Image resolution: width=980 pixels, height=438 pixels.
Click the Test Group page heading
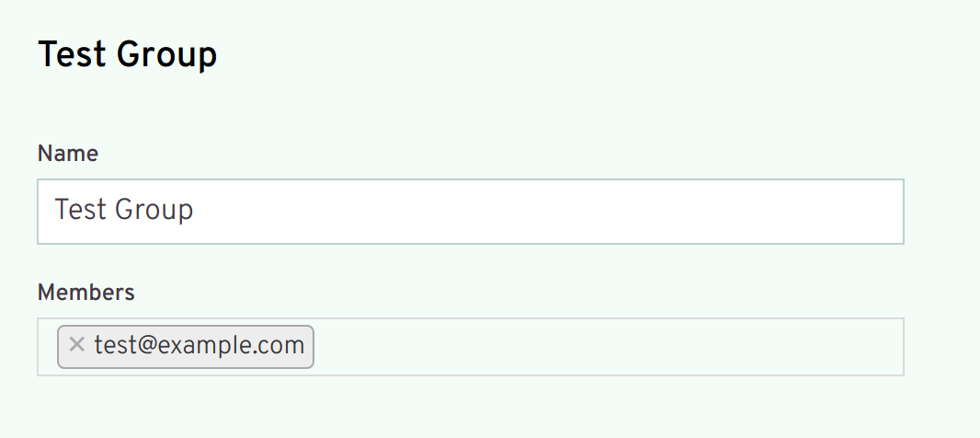tap(128, 55)
